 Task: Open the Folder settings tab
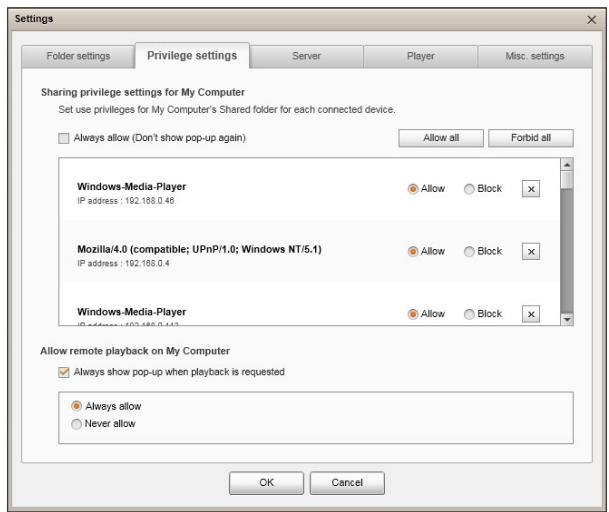(x=78, y=56)
